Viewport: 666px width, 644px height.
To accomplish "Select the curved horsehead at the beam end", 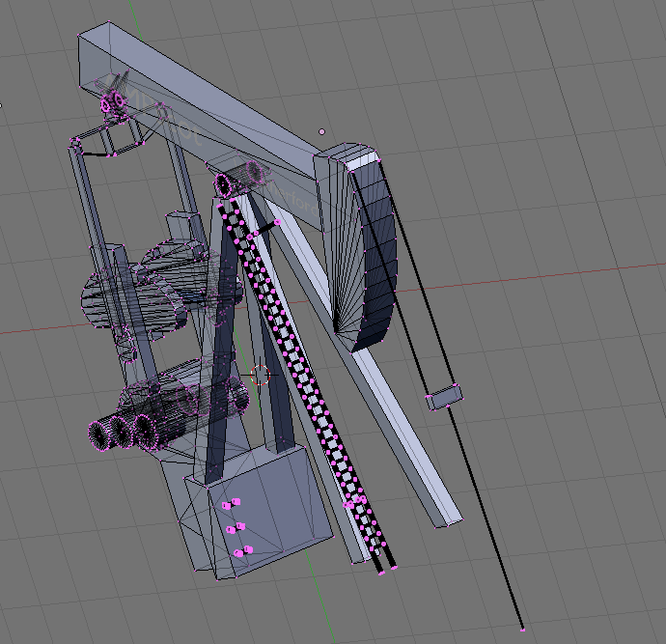I will (x=372, y=251).
